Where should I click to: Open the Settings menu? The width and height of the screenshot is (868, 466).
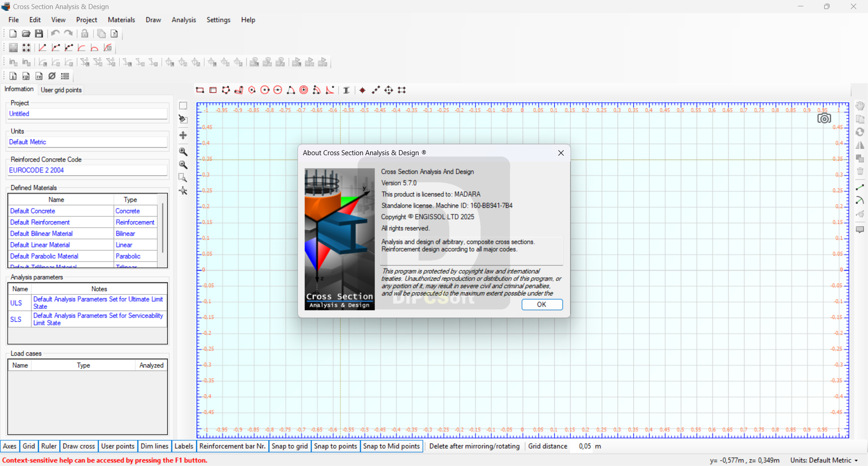(x=218, y=20)
